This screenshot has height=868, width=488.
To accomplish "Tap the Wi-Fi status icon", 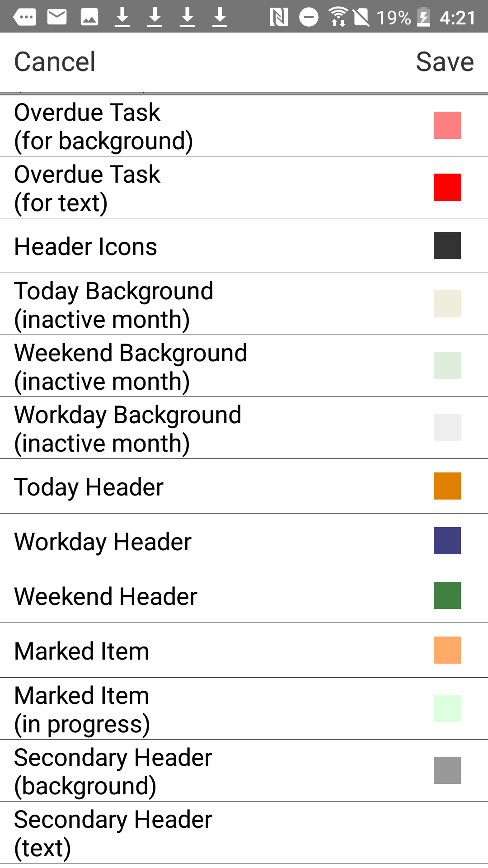I will [x=338, y=18].
